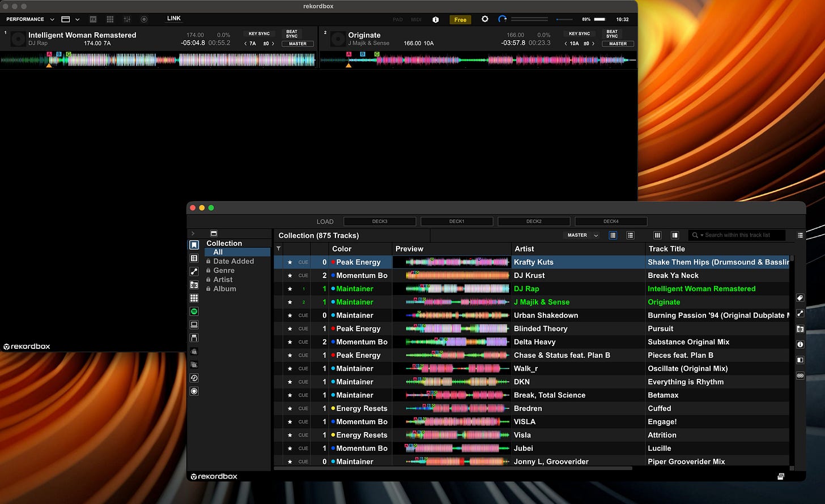Toggle MASTER on deck 2
Viewport: 825px width, 504px height.
[618, 44]
